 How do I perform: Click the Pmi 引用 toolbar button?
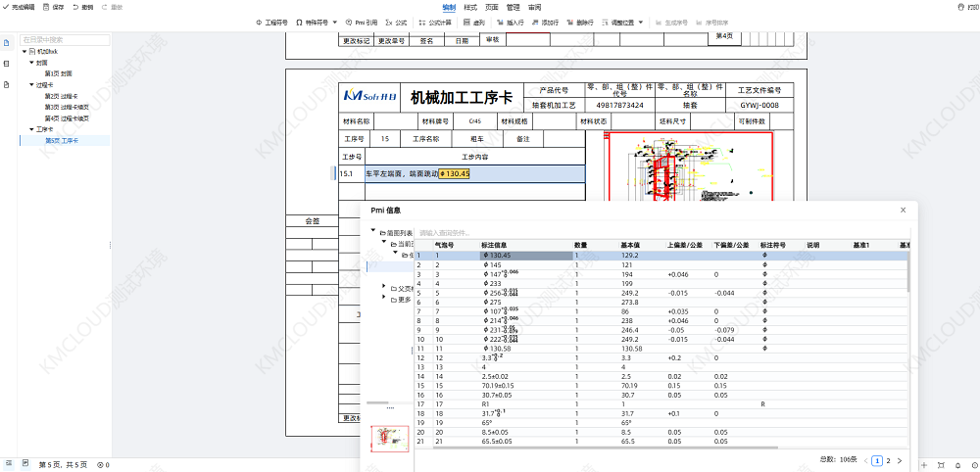pos(362,23)
